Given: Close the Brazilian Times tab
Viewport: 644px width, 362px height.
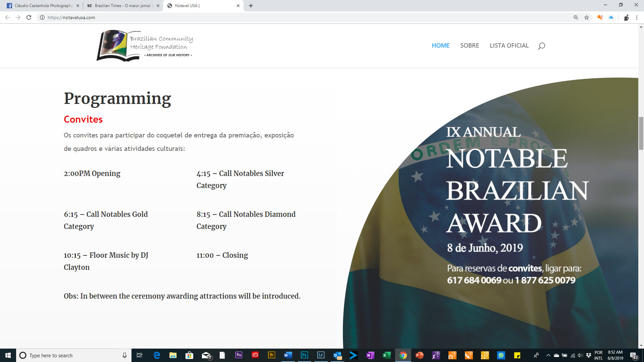Looking at the screenshot, I should [x=158, y=6].
